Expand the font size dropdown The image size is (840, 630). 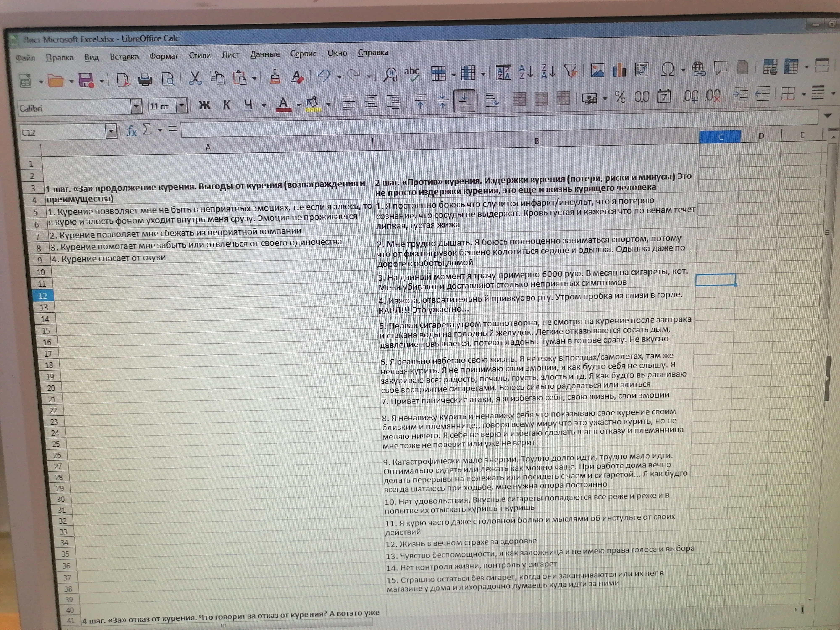tap(182, 106)
